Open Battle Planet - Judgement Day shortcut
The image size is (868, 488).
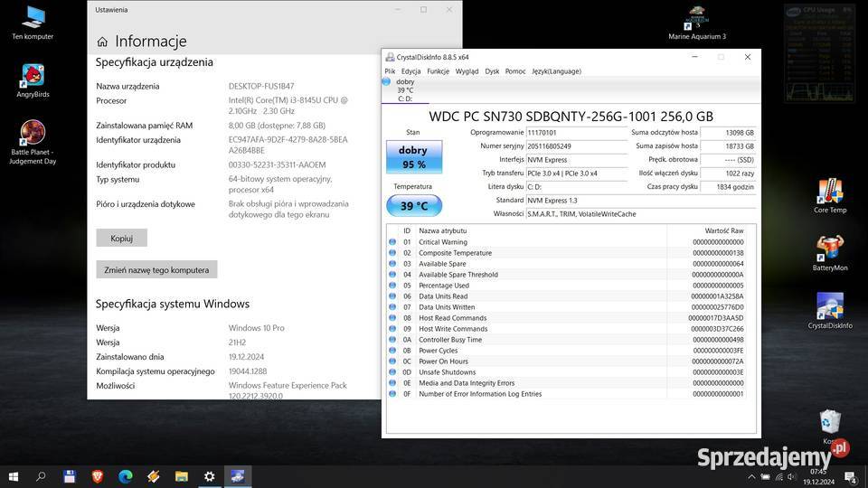pos(33,142)
